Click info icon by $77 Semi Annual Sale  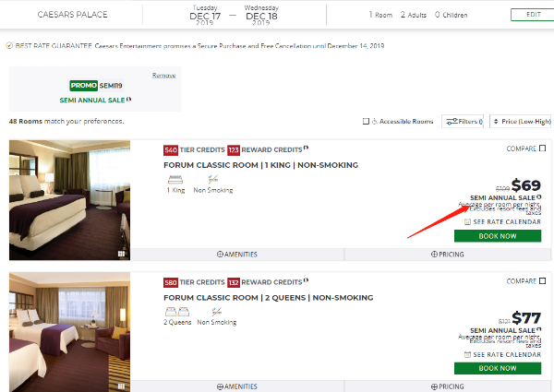pos(539,329)
